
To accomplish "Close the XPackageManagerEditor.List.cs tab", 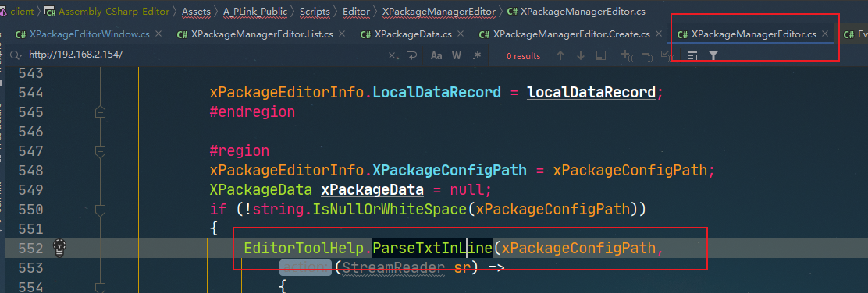I will [x=342, y=34].
